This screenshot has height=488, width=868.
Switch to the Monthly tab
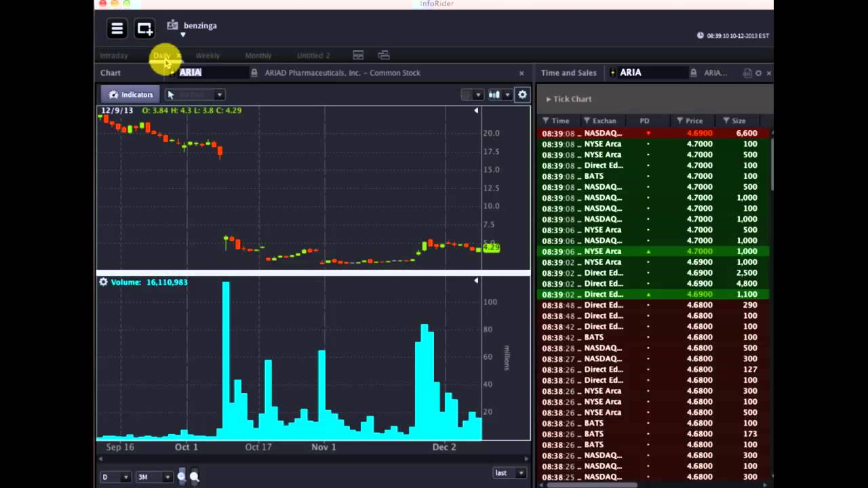click(x=258, y=56)
